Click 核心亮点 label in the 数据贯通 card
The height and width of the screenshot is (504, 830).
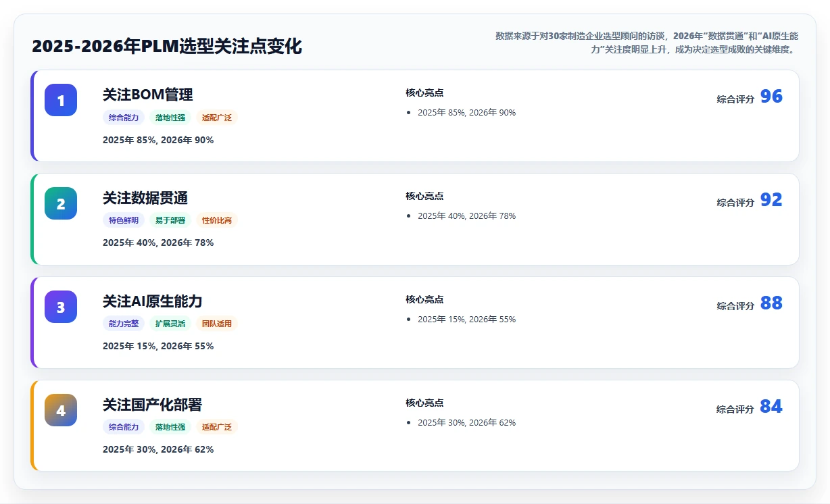[424, 197]
